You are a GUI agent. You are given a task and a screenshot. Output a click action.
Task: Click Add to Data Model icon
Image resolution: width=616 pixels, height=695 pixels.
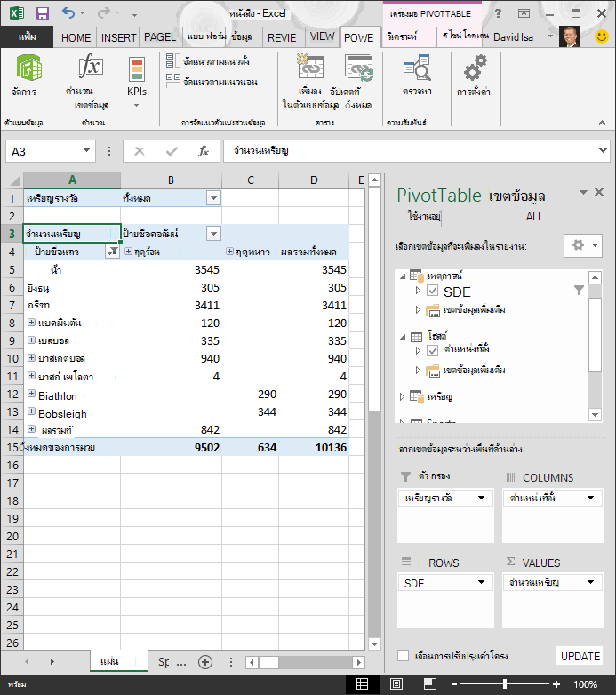tap(310, 66)
